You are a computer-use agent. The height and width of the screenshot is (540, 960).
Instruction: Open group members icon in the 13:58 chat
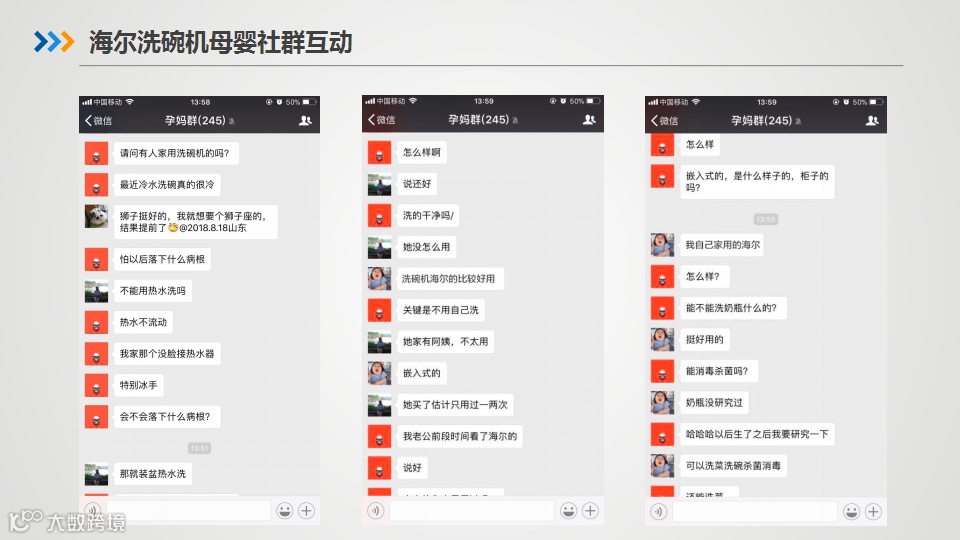[305, 121]
